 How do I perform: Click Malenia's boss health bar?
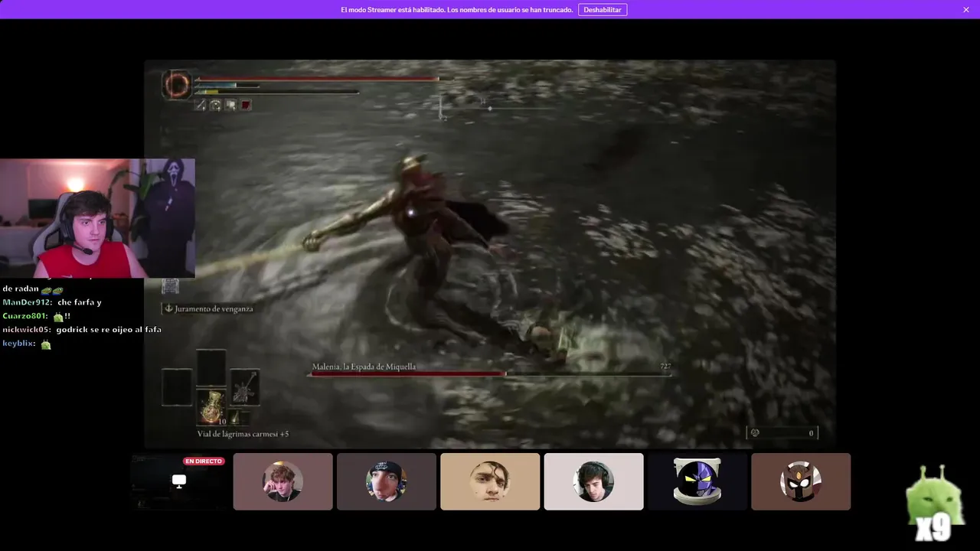point(490,374)
